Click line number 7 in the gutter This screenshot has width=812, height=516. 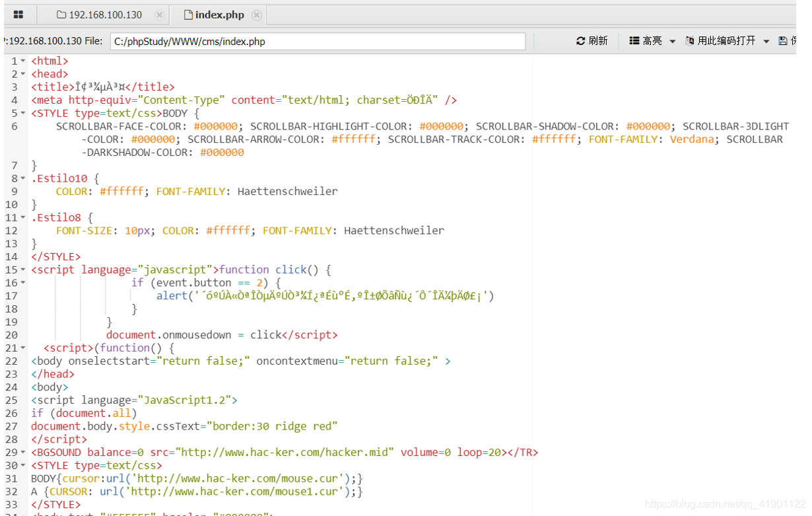15,165
